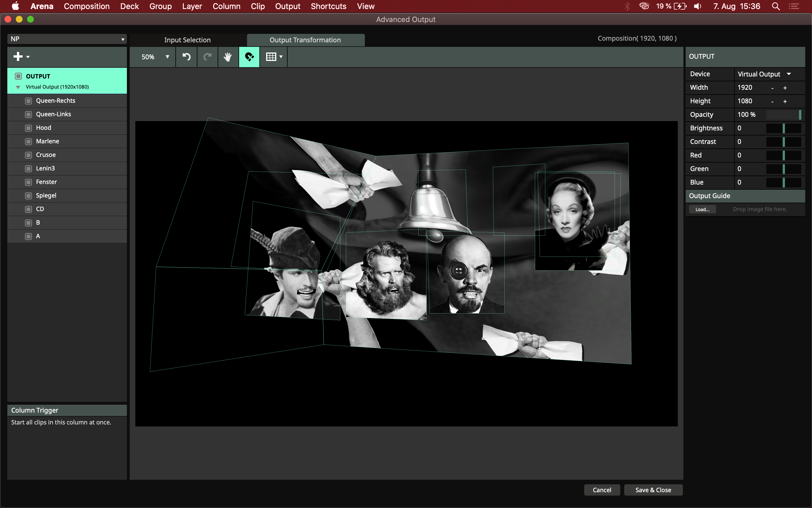Screen dimensions: 812x508
Task: Select the Marlene slice row
Action: click(67, 141)
